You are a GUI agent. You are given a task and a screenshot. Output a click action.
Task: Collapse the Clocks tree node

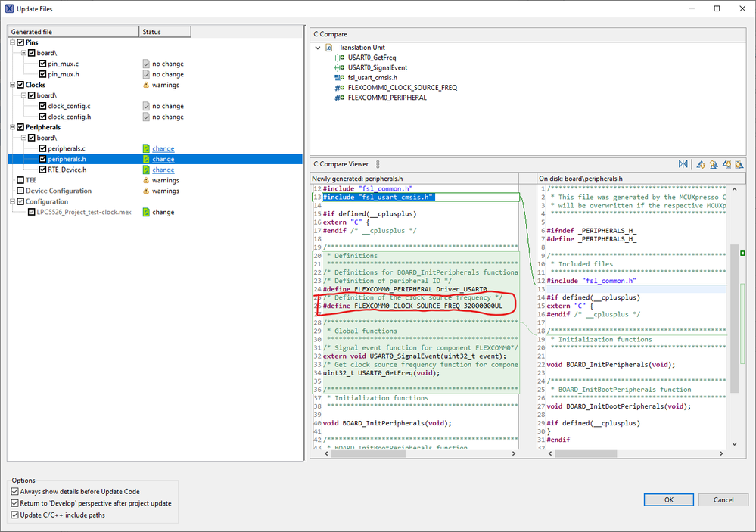(x=13, y=85)
